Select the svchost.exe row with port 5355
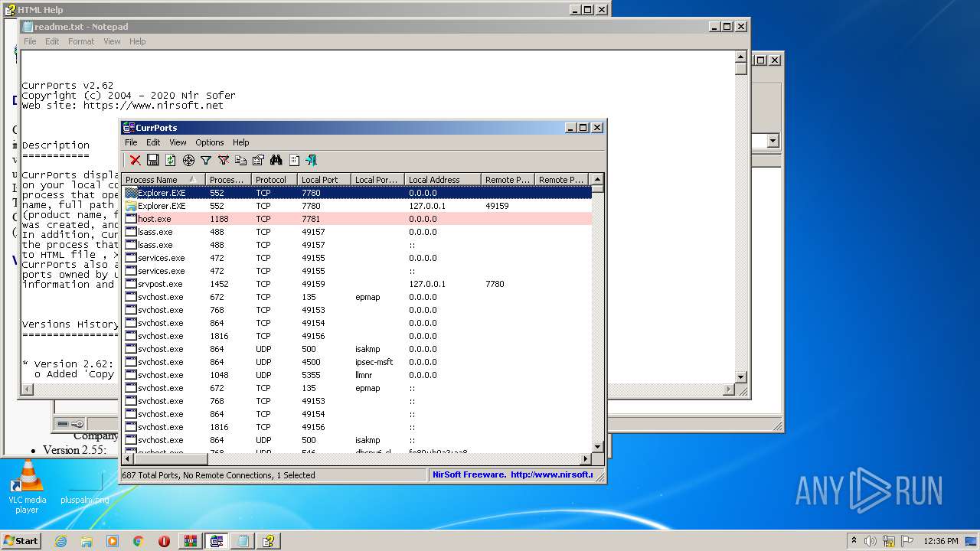This screenshot has width=980, height=551. (358, 375)
